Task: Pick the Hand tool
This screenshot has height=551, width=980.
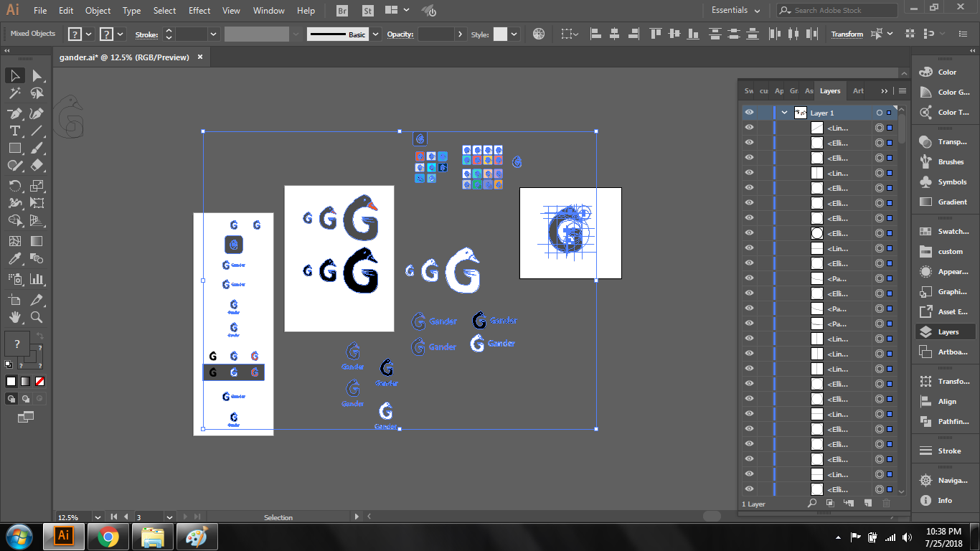Action: tap(14, 317)
